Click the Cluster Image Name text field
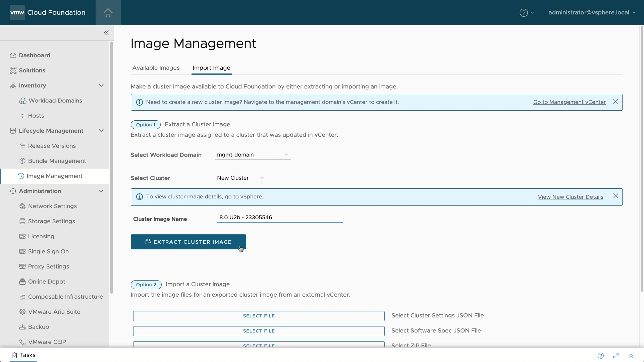Screen dimensions: 644x362 (279, 217)
